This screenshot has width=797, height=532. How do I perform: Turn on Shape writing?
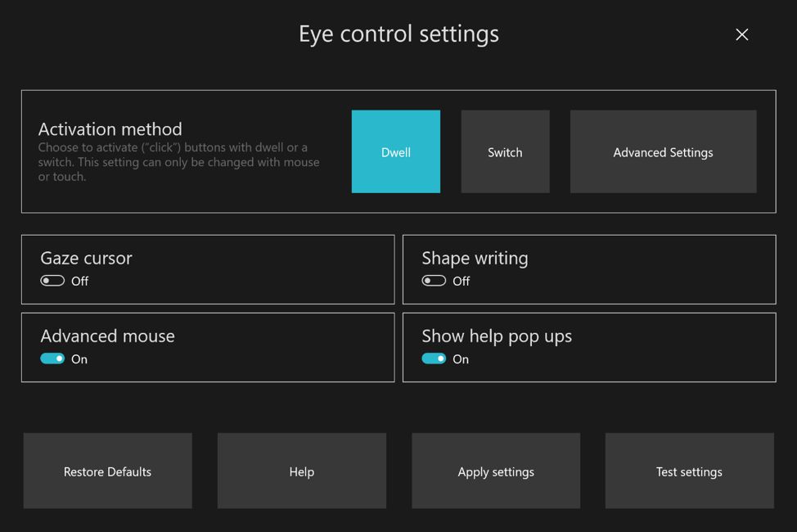(433, 280)
